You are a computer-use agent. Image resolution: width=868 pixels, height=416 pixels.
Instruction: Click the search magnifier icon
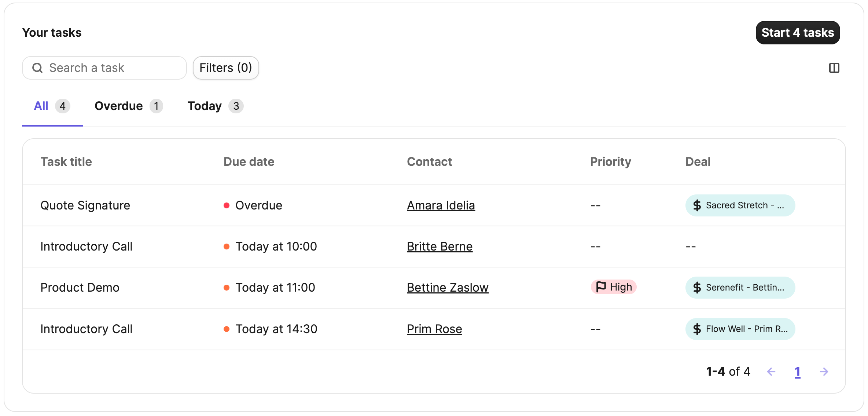point(37,68)
